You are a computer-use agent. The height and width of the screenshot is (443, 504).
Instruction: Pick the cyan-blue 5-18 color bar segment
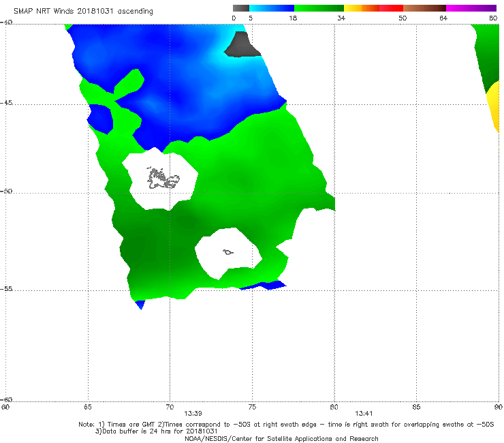[x=272, y=8]
